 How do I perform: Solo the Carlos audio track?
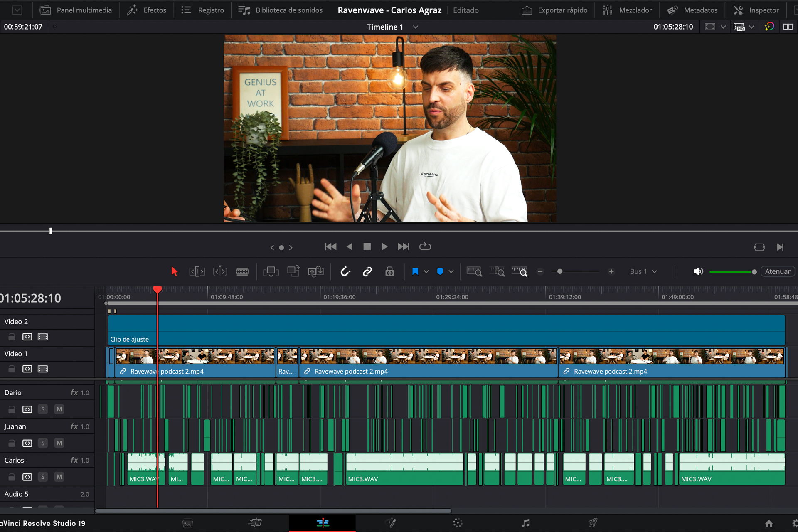pos(43,477)
